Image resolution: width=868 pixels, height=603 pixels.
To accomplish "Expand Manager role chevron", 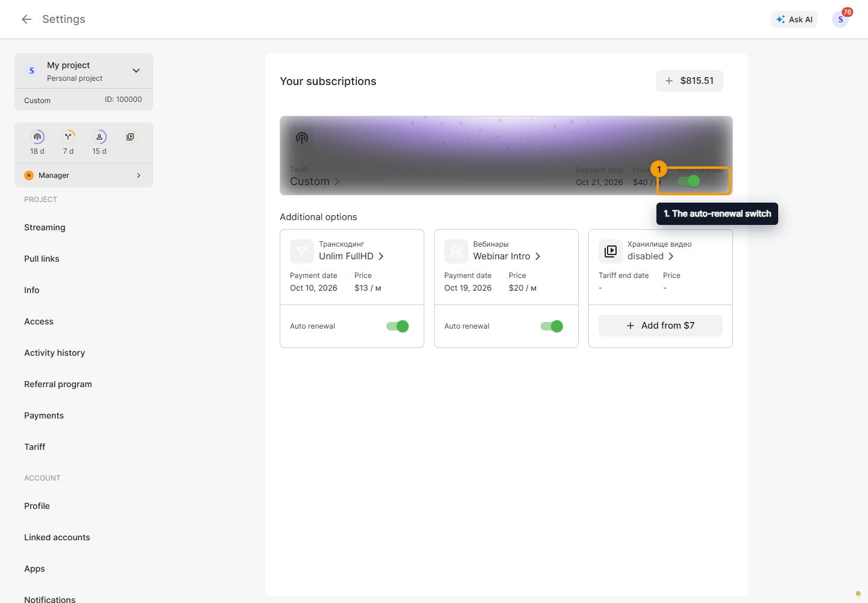I will [x=139, y=175].
